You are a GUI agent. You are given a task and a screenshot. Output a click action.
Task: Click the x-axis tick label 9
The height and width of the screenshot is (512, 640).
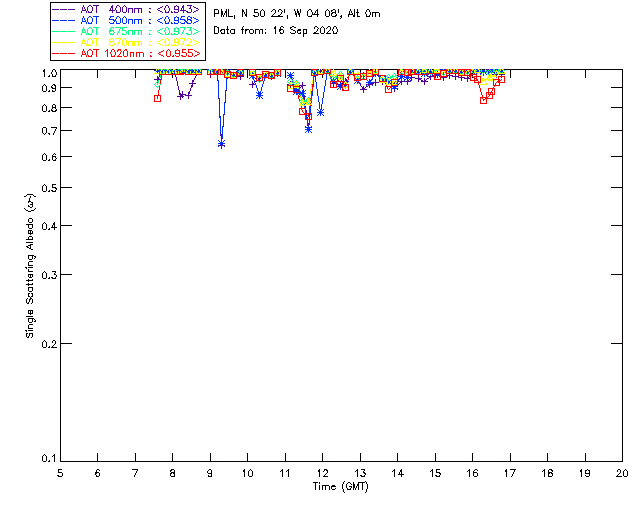[x=210, y=473]
